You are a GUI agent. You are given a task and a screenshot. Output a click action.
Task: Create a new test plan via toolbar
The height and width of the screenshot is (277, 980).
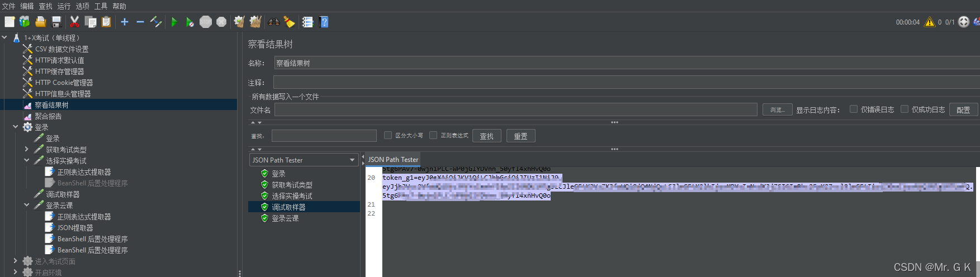click(x=10, y=22)
